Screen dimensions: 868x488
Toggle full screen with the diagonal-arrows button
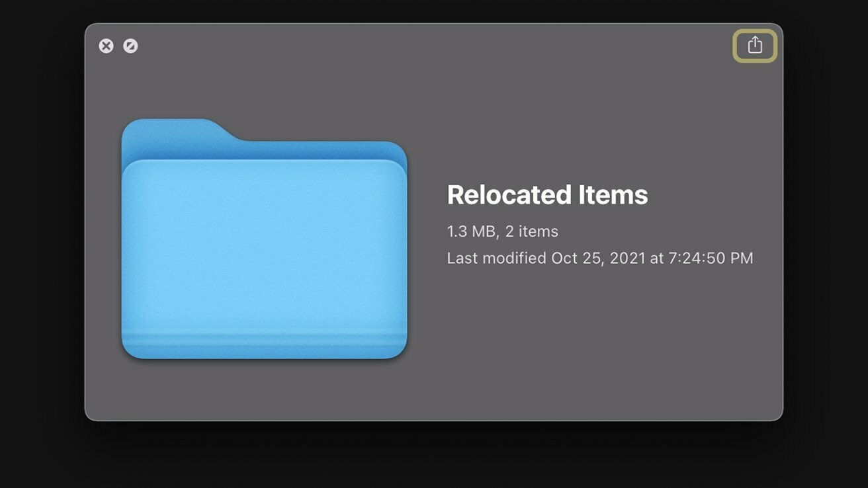[130, 46]
